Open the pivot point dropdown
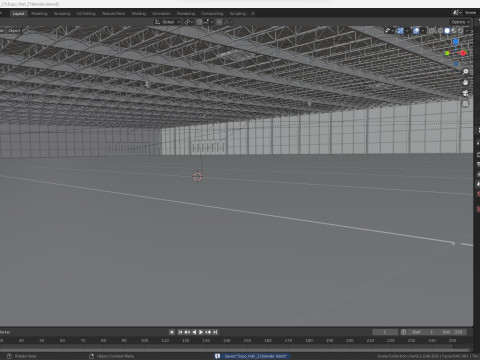Screen dimensions: 480x360 [x=189, y=22]
